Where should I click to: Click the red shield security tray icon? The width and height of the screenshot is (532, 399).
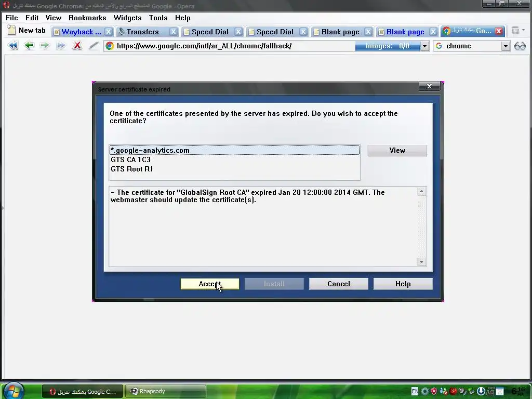(x=434, y=391)
